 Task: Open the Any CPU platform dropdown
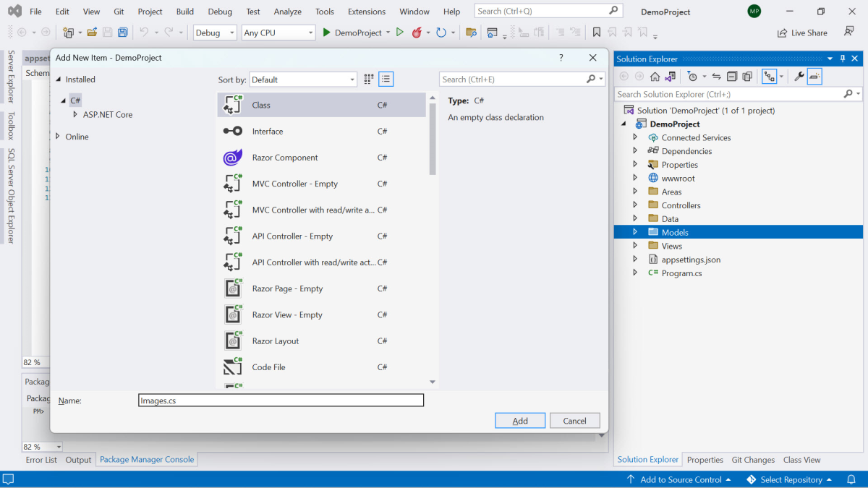278,33
